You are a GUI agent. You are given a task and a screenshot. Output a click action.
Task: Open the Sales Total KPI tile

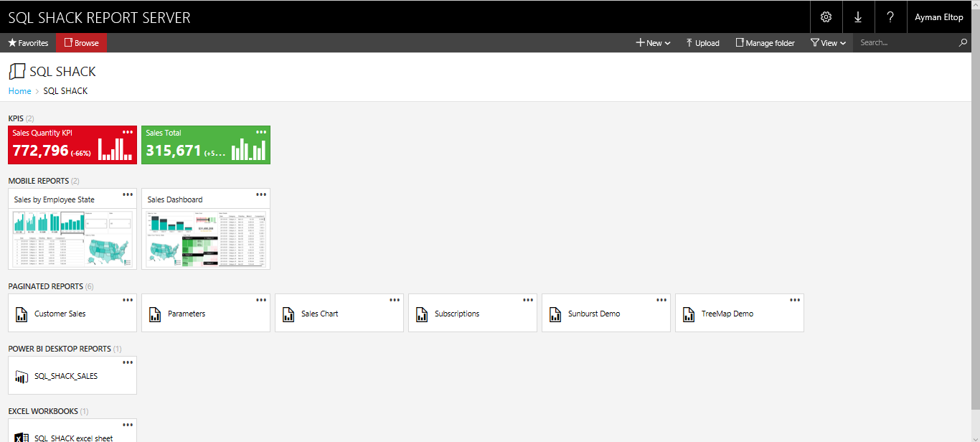[206, 145]
